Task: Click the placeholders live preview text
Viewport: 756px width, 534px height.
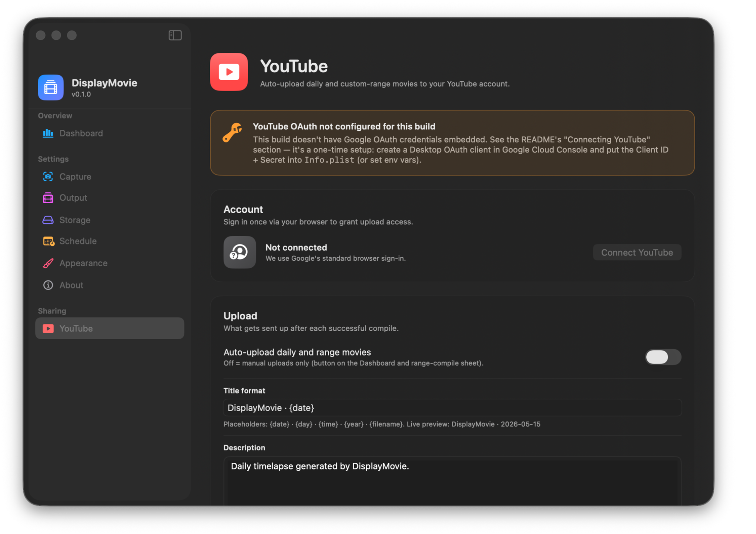Action: coord(382,424)
